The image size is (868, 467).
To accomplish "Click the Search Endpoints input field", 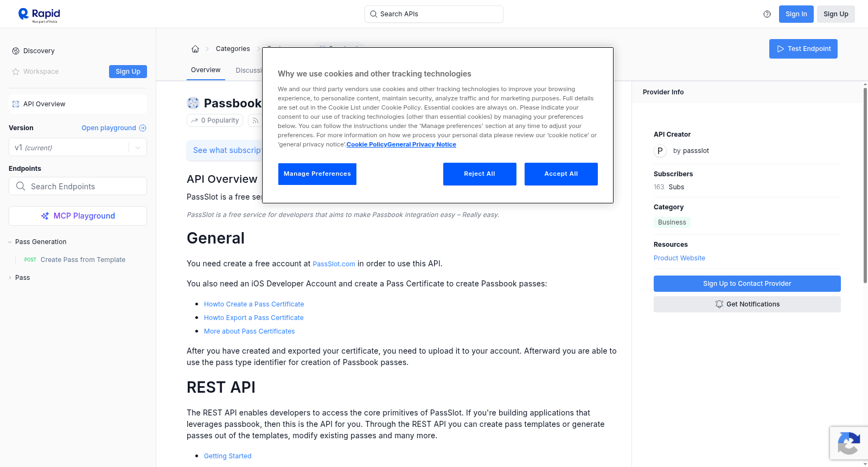I will (x=78, y=186).
